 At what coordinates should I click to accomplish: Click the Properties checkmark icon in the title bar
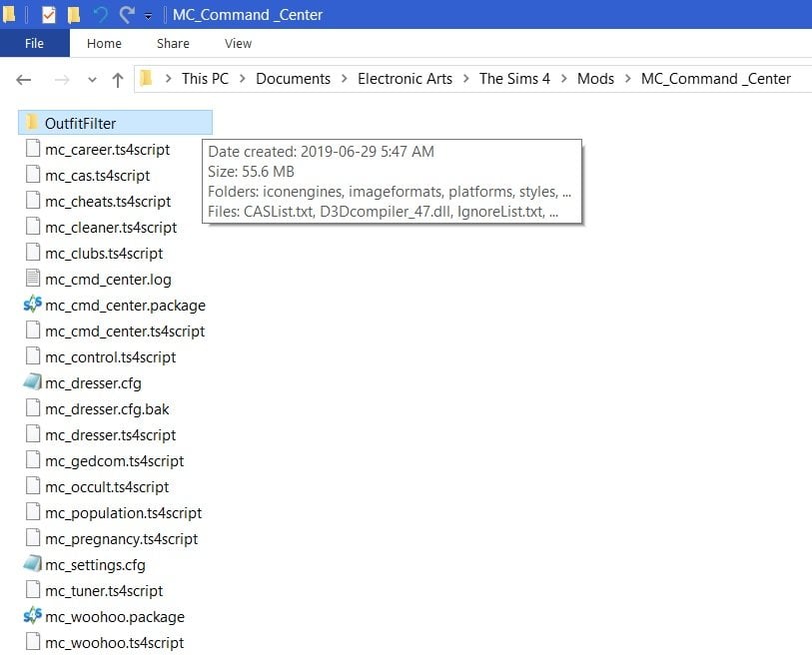(48, 15)
